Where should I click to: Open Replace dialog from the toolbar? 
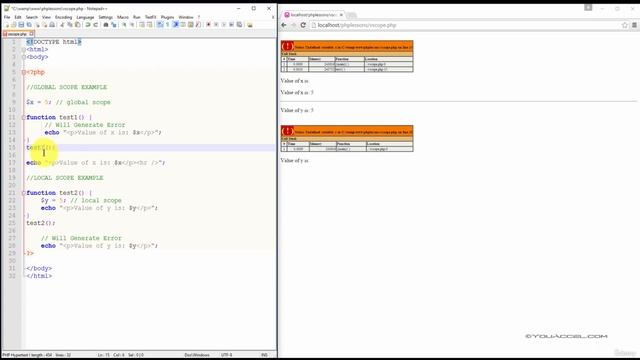(x=114, y=25)
